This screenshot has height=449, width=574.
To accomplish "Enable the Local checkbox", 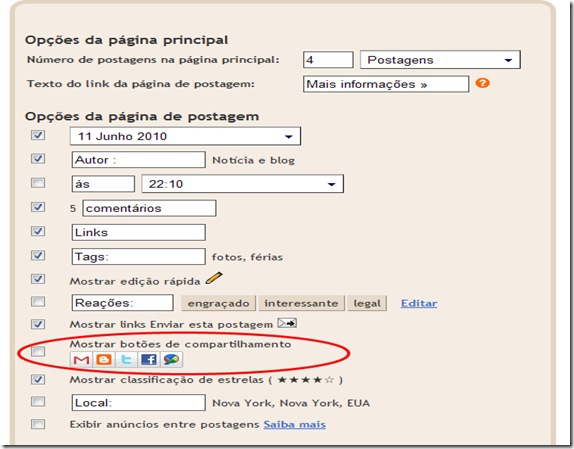I will click(38, 401).
